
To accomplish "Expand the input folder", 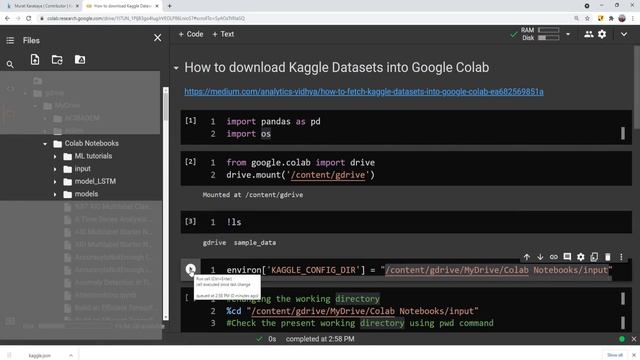I will tap(55, 169).
